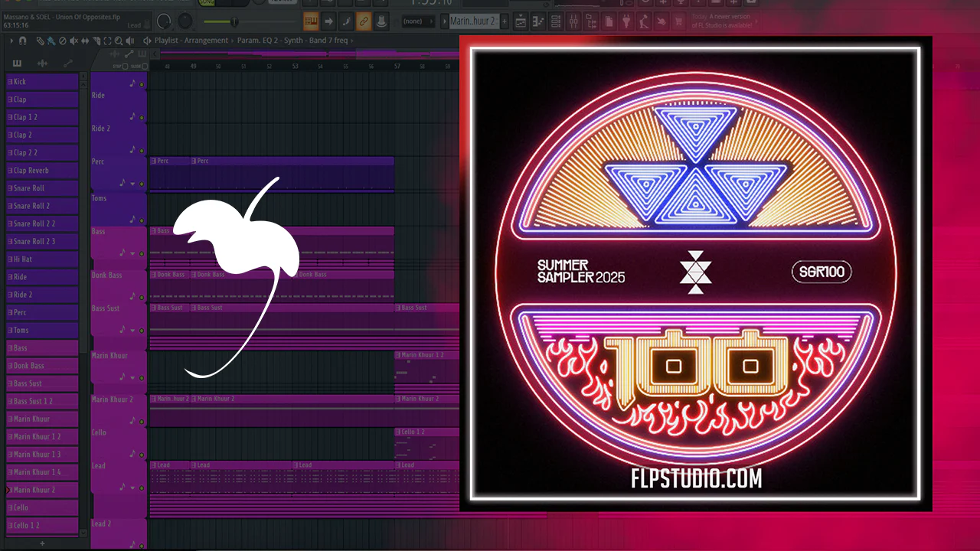Image resolution: width=980 pixels, height=551 pixels.
Task: Select the Hi Hat pattern
Action: [x=42, y=259]
